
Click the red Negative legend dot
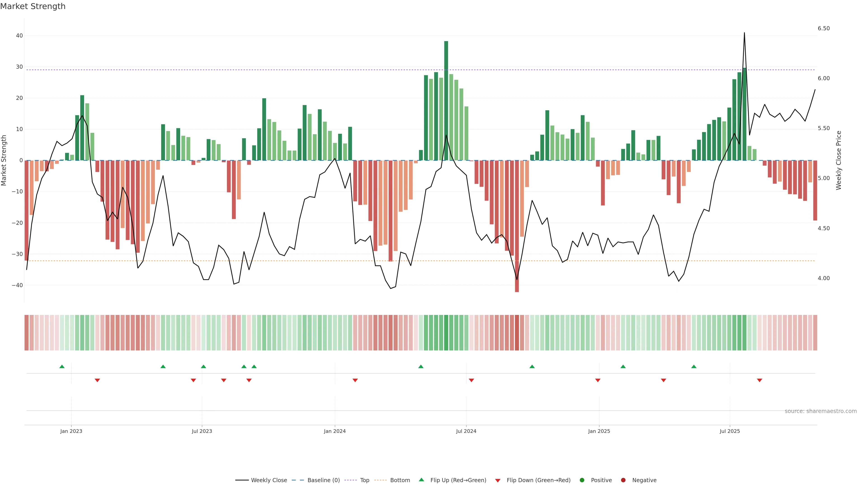(x=623, y=480)
